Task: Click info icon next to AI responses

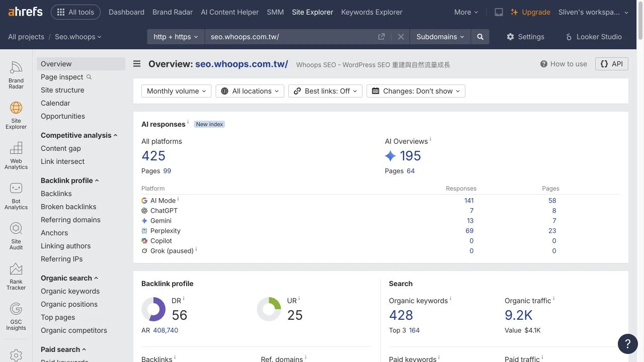Action: [188, 122]
